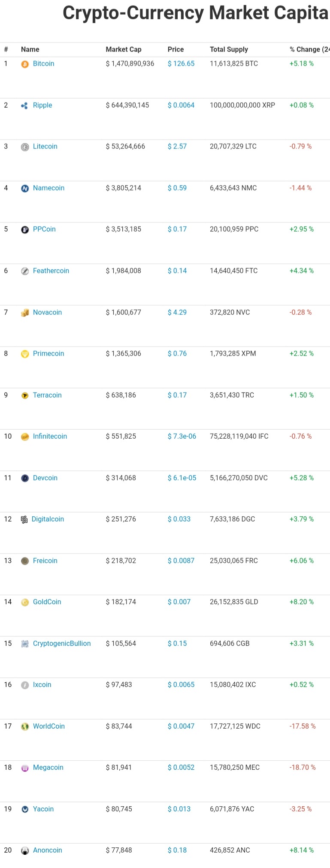Sort by Market Cap column header

[124, 49]
